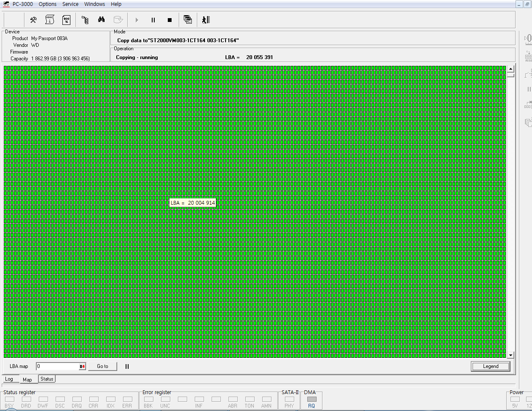The height and width of the screenshot is (411, 532).
Task: Click the 100% page toolbar icon
Action: click(x=66, y=20)
